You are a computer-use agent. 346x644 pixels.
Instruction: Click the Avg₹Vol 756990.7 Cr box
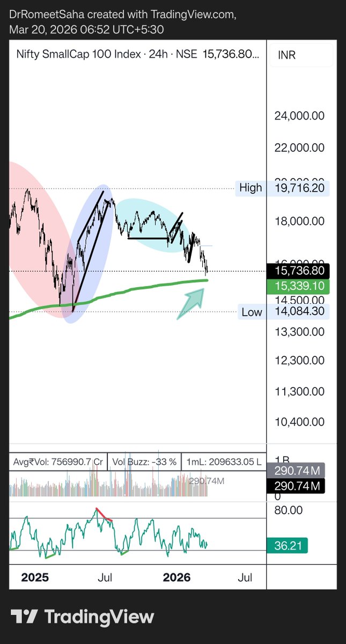click(x=58, y=462)
